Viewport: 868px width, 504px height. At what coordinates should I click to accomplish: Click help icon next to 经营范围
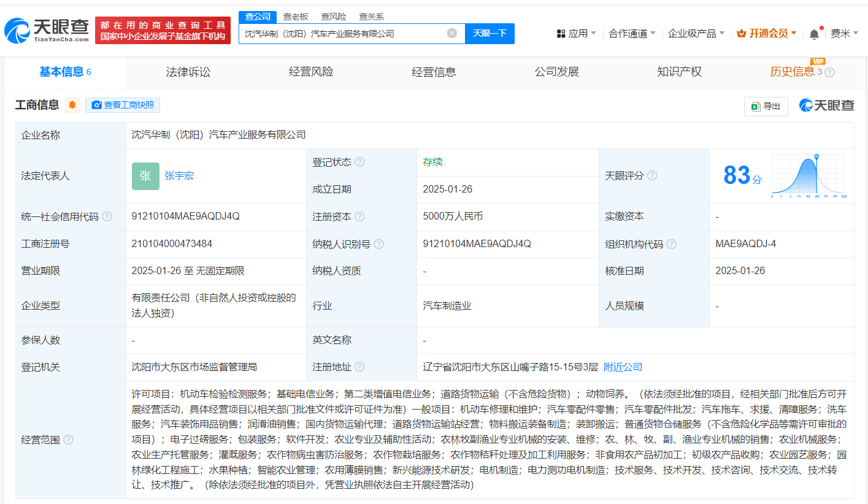click(x=68, y=440)
